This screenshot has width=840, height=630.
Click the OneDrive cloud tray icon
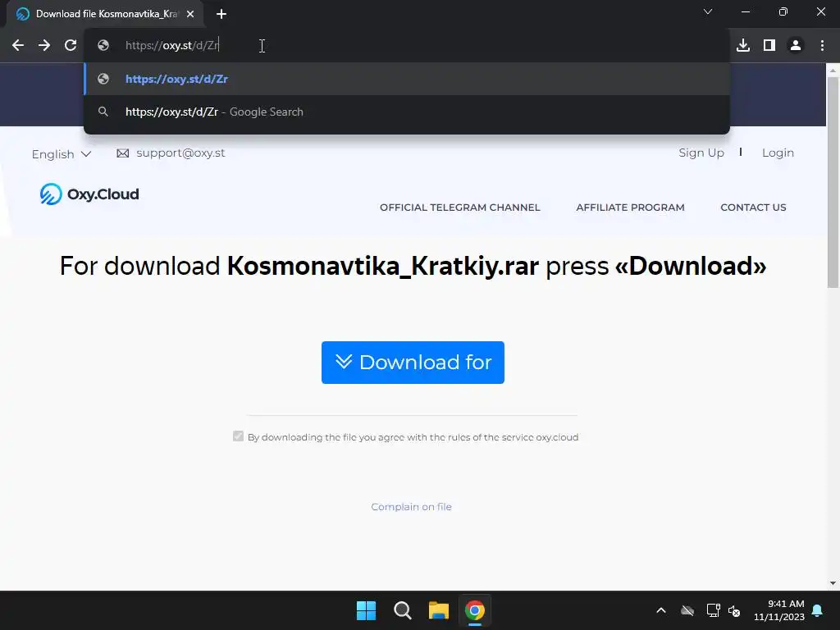(x=687, y=610)
